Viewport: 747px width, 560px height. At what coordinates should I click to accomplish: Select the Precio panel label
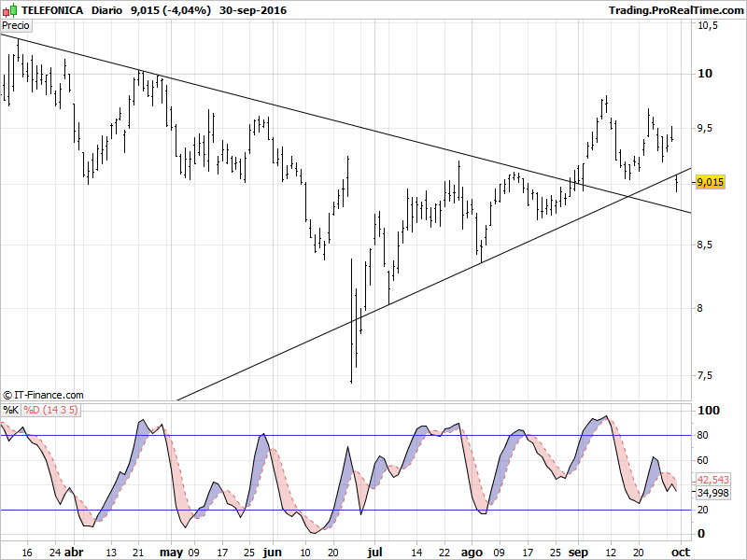(x=17, y=25)
